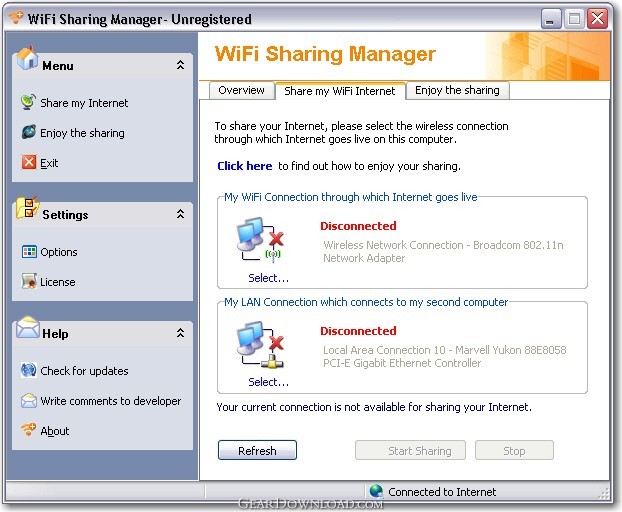Click the Settings folder checklist icon
Screen dimensions: 622x512
pos(27,207)
